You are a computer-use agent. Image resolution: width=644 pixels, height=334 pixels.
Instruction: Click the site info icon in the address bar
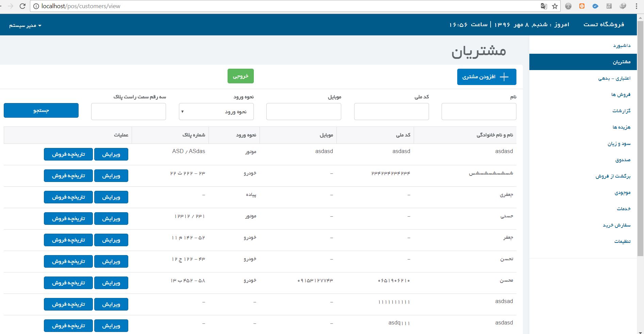[x=36, y=6]
